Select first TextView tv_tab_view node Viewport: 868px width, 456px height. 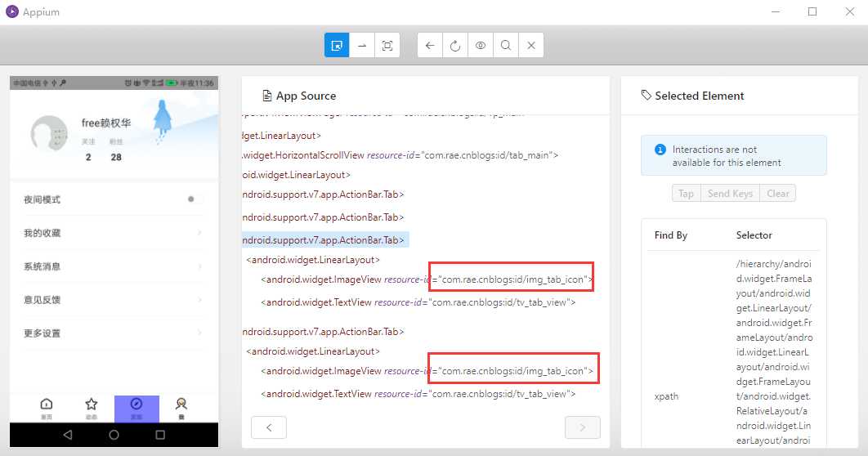[x=418, y=302]
